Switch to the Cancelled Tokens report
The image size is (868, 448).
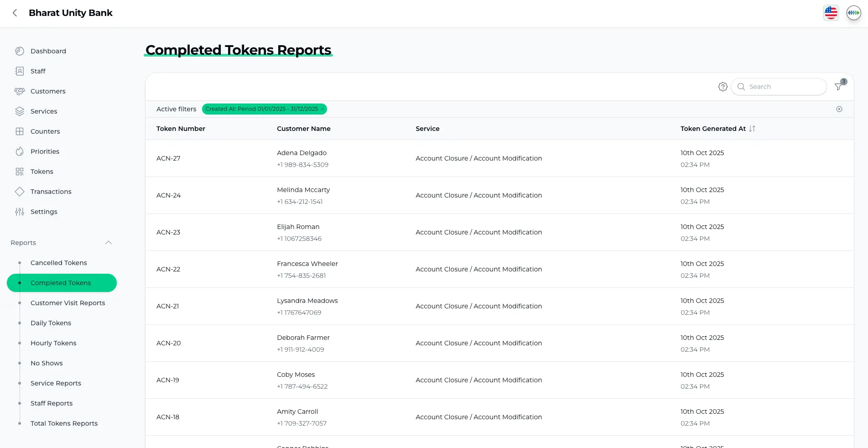click(58, 263)
